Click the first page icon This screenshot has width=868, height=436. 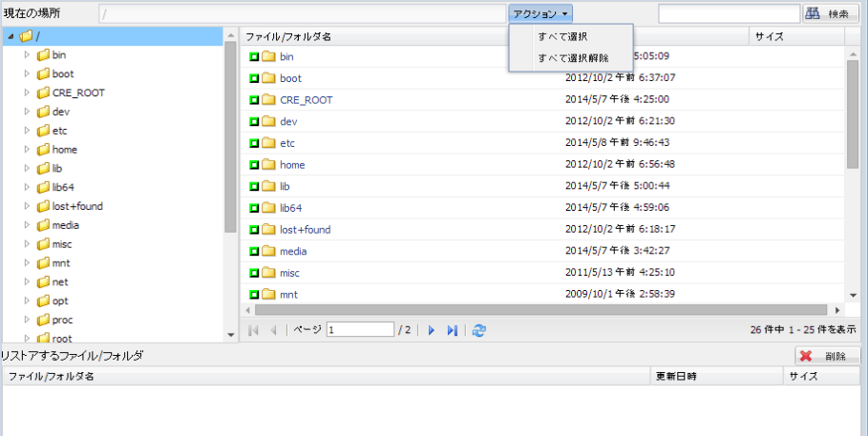click(254, 330)
